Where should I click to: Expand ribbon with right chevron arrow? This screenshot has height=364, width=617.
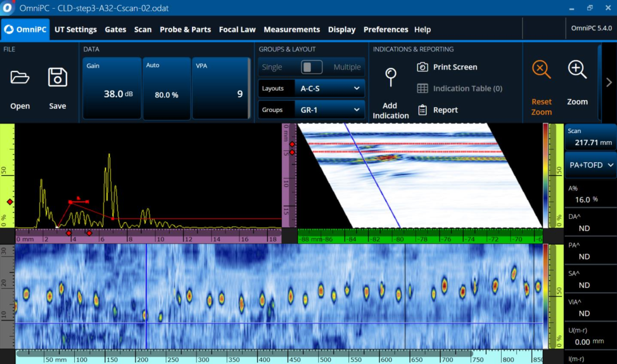tap(609, 82)
